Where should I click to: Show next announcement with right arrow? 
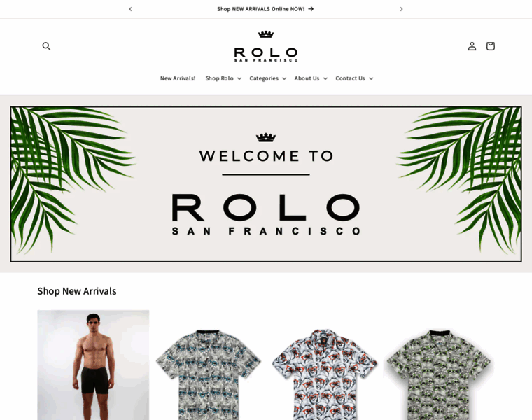pyautogui.click(x=401, y=9)
